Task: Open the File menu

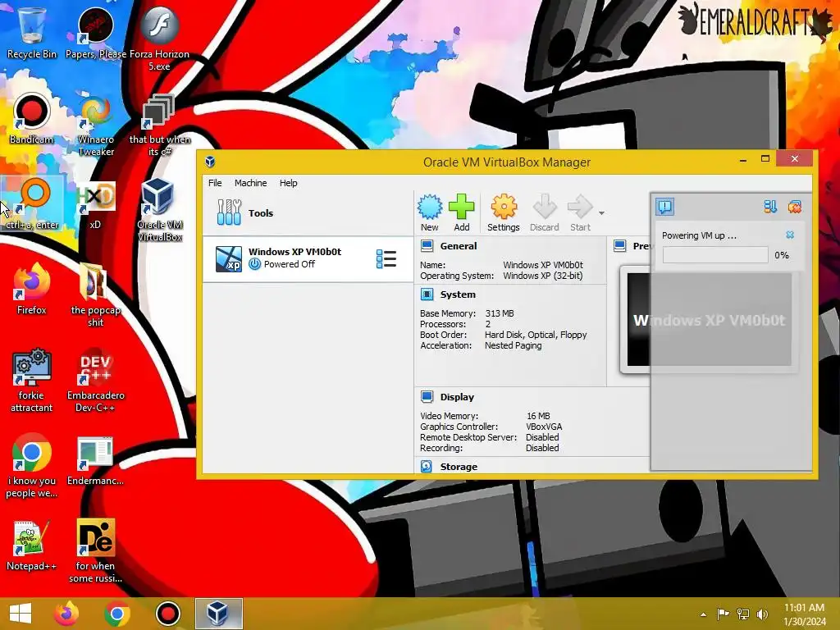Action: 215,183
